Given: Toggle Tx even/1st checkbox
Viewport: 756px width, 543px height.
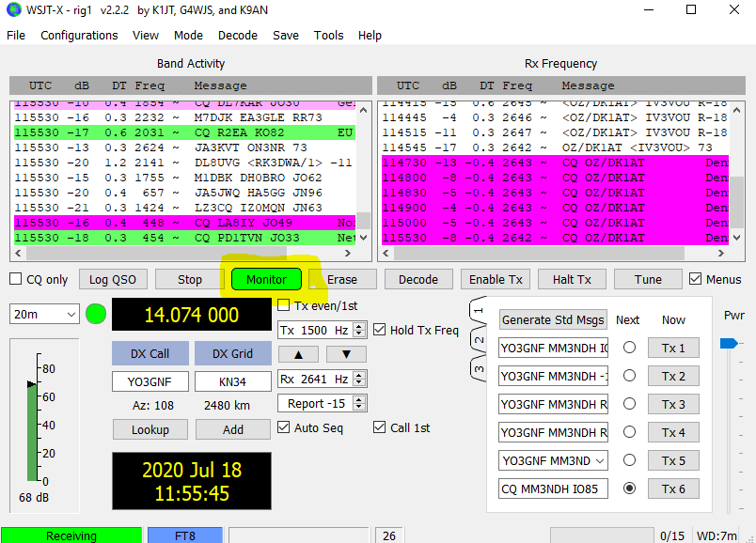Looking at the screenshot, I should (x=284, y=305).
